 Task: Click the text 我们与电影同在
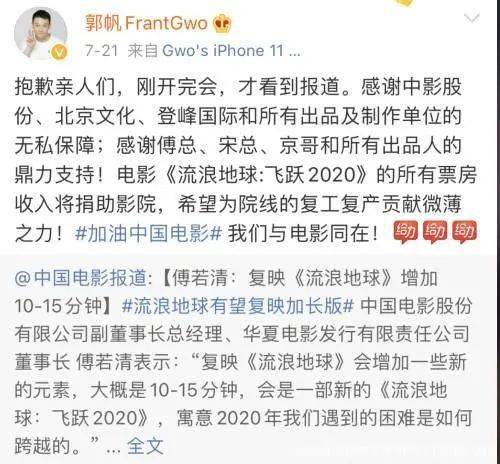[303, 233]
